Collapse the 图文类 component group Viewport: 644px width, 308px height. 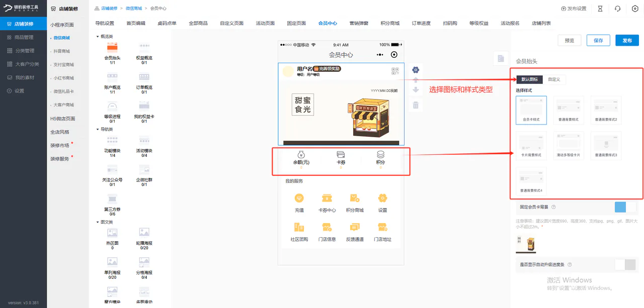click(x=105, y=222)
